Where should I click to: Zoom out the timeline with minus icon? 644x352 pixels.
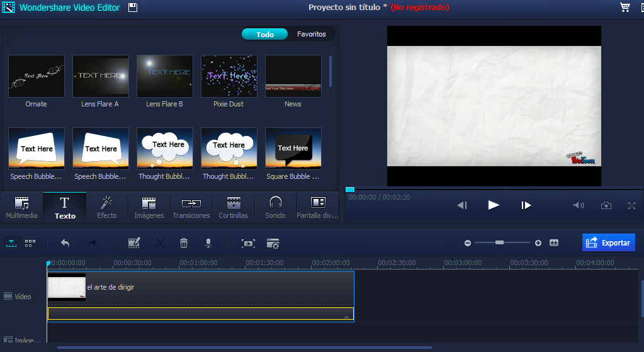467,243
